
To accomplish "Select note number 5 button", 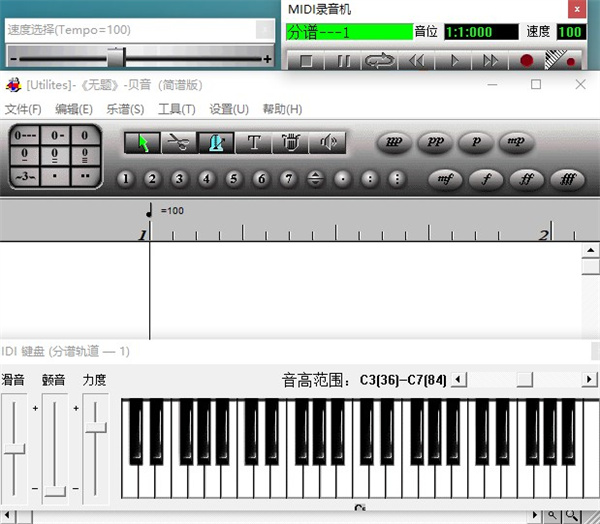I will coord(234,180).
